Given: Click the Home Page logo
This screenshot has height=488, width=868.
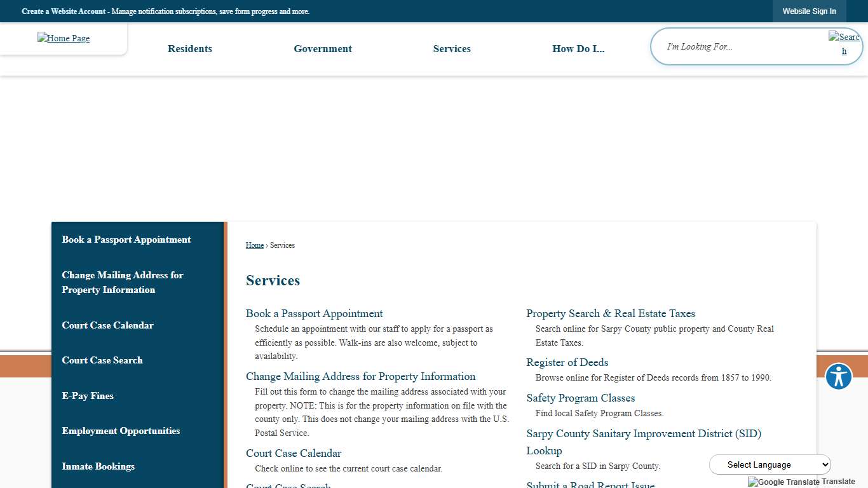Looking at the screenshot, I should pos(63,38).
